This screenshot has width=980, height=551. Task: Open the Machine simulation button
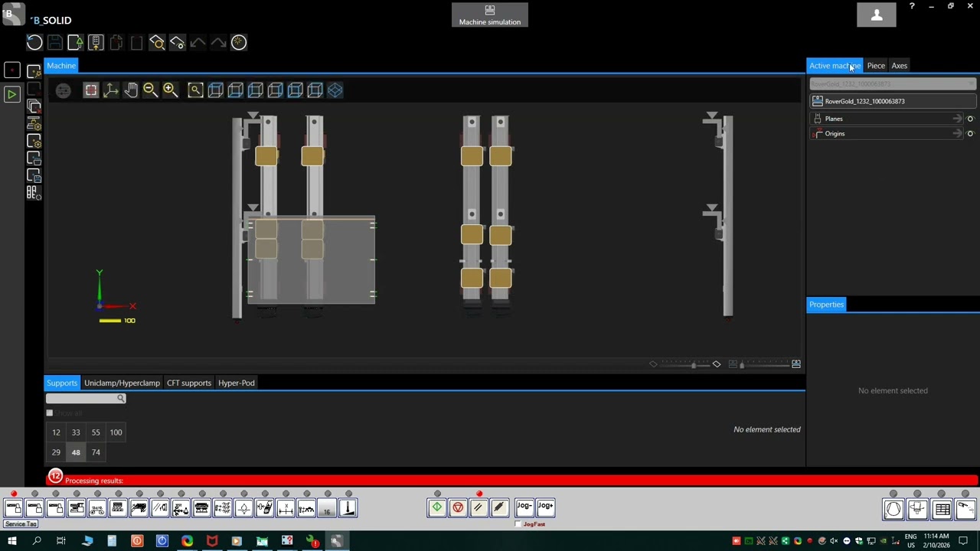(x=490, y=15)
